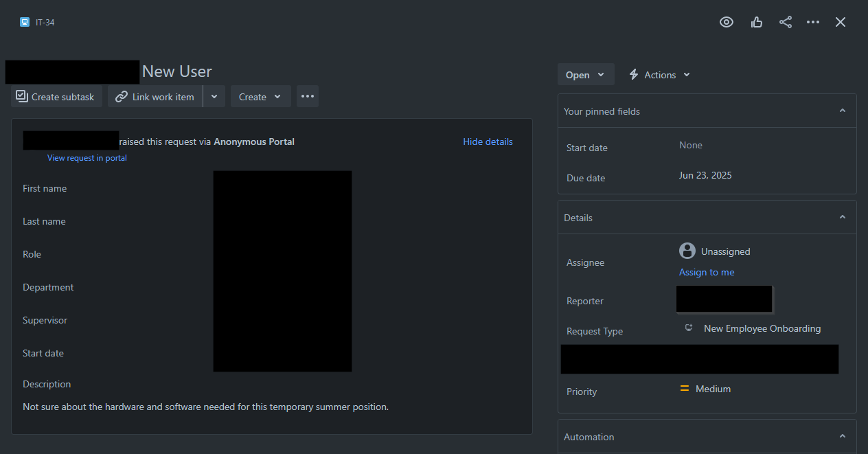Image resolution: width=868 pixels, height=454 pixels.
Task: Click the Supervisor field label
Action: pyautogui.click(x=45, y=320)
